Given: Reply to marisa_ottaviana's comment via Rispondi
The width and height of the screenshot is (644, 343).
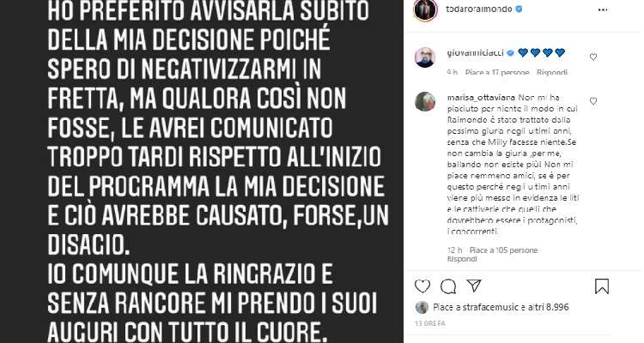Looking at the screenshot, I should (462, 259).
